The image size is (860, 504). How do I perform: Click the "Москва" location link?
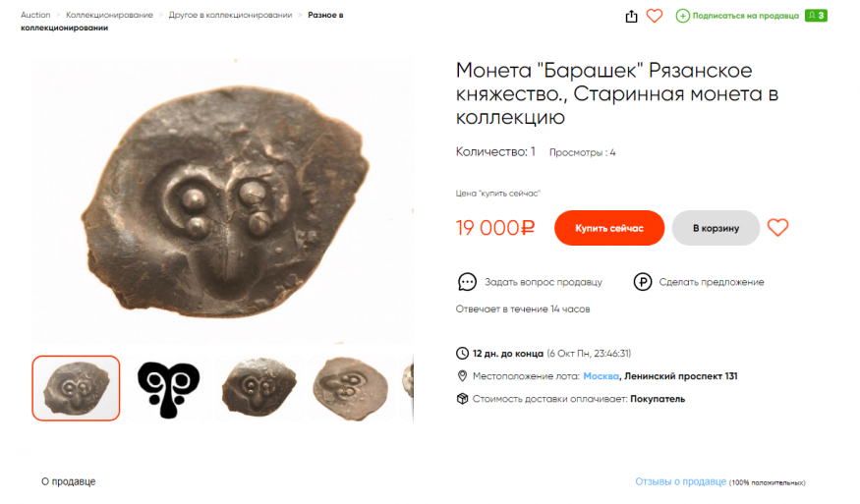[601, 376]
